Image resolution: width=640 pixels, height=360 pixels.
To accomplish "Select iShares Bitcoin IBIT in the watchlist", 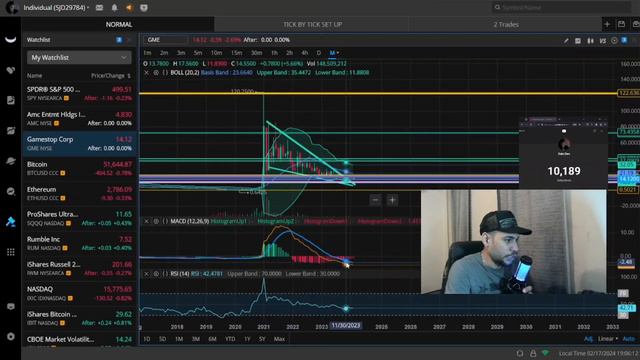I will pos(79,318).
